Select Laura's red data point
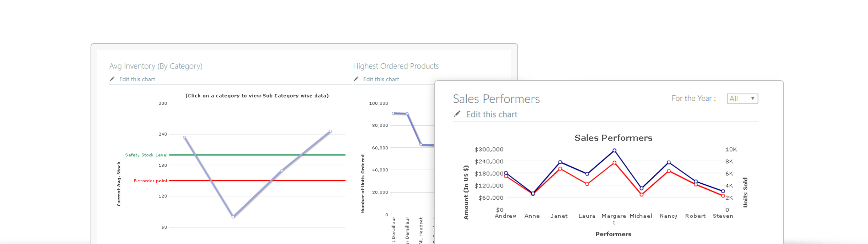 click(587, 184)
